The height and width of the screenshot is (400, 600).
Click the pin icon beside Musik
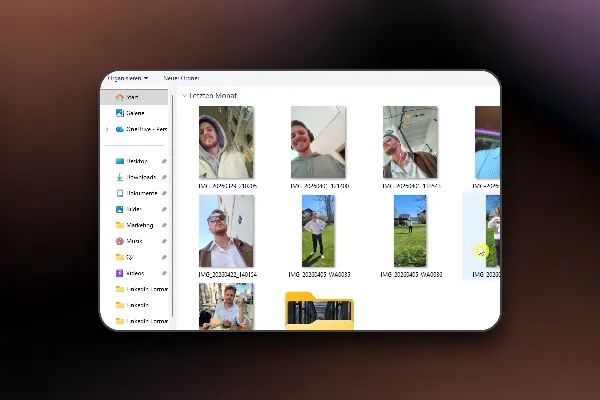pyautogui.click(x=164, y=242)
